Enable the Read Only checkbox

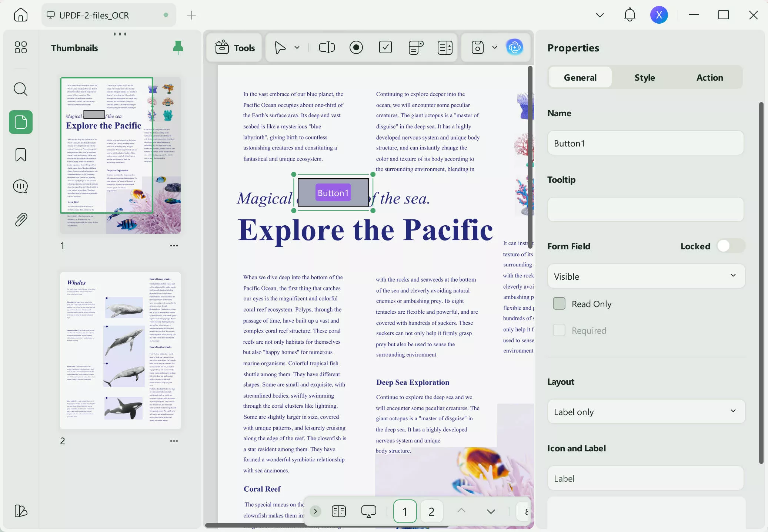(559, 304)
